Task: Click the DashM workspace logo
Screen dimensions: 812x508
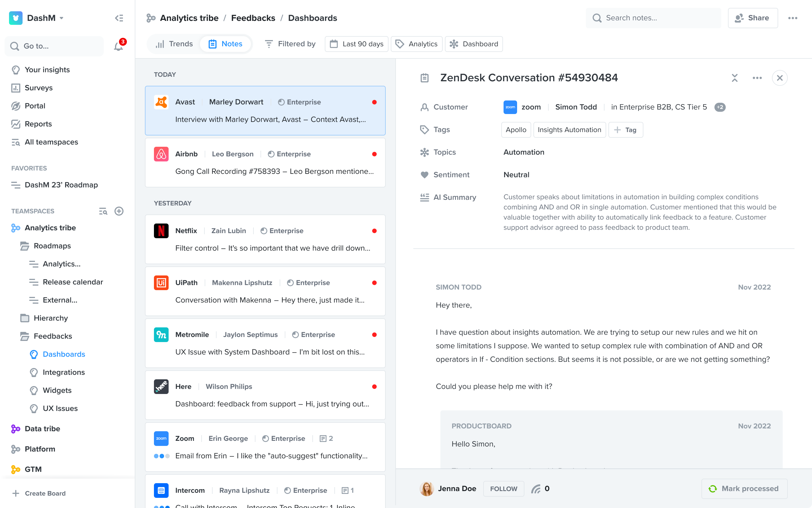Action: 16,18
